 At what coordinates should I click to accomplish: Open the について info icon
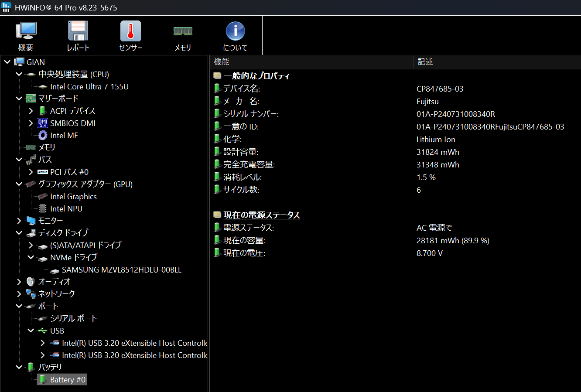pos(235,31)
